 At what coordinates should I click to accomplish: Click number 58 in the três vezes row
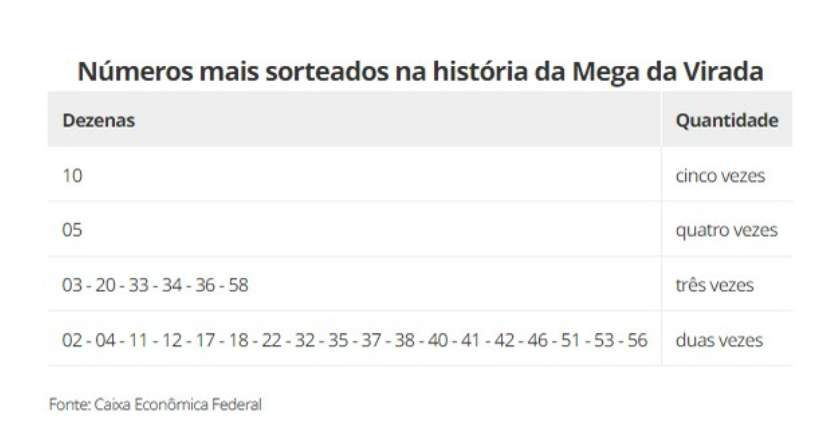(237, 285)
